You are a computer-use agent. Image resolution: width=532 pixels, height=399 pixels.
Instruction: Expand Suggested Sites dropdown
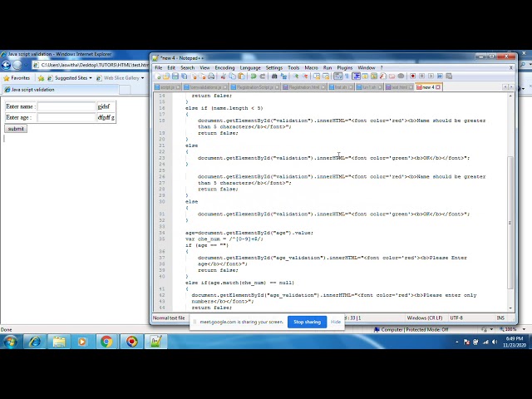tap(91, 78)
